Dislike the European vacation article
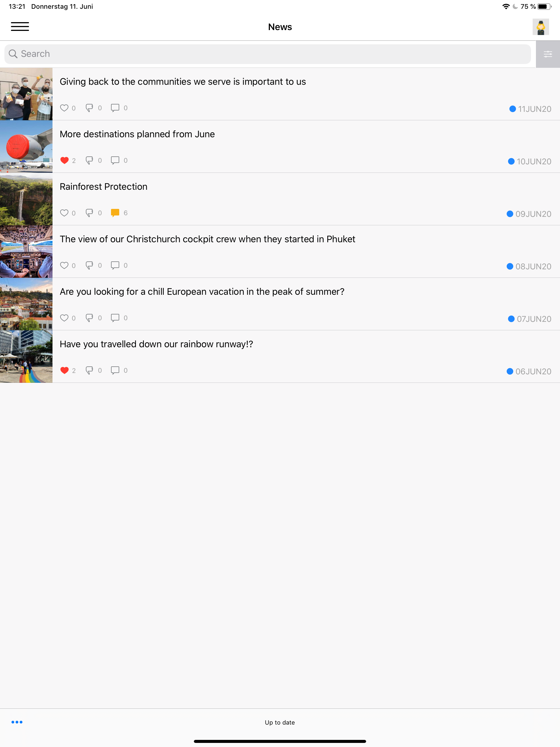 [x=89, y=318]
